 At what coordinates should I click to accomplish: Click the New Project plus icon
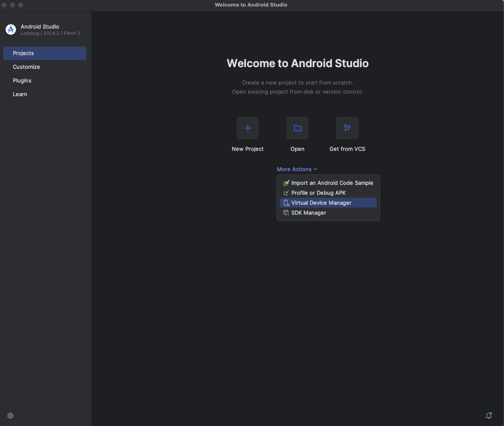pos(247,128)
